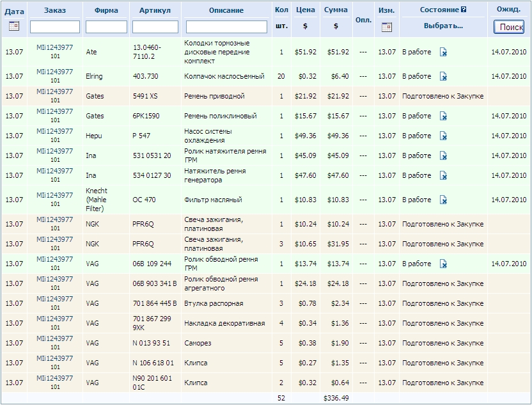Open order MIi1243977 in the Саморез row
Image resolution: width=532 pixels, height=405 pixels.
[54, 339]
